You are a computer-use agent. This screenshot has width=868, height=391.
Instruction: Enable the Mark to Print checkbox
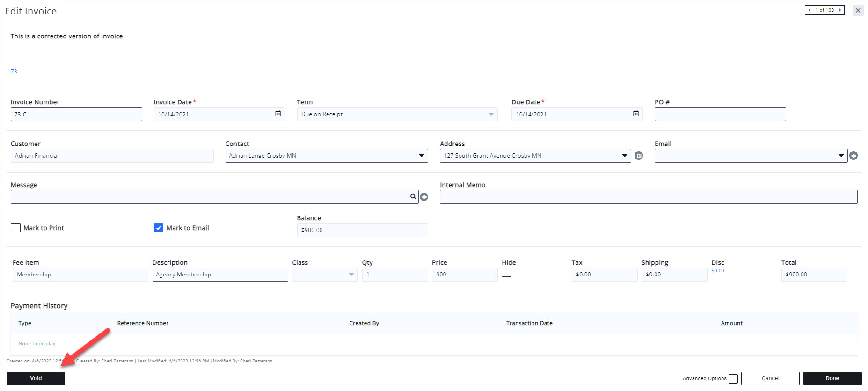tap(16, 228)
